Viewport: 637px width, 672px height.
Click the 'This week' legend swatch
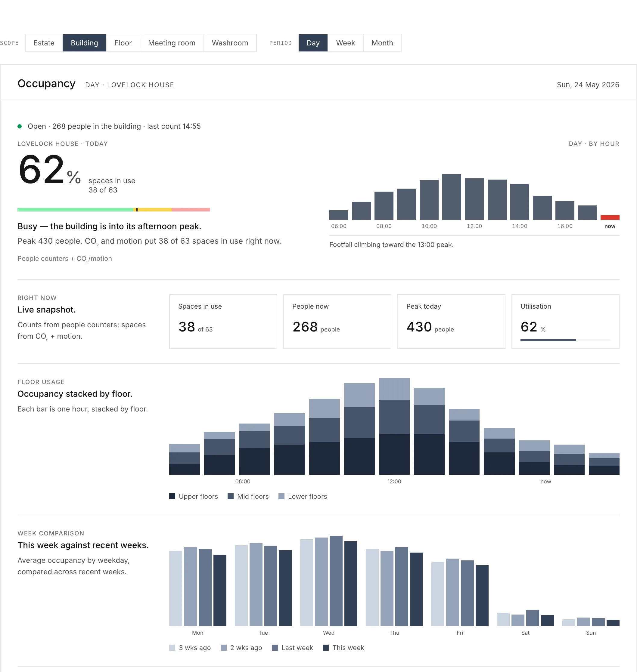click(x=326, y=648)
